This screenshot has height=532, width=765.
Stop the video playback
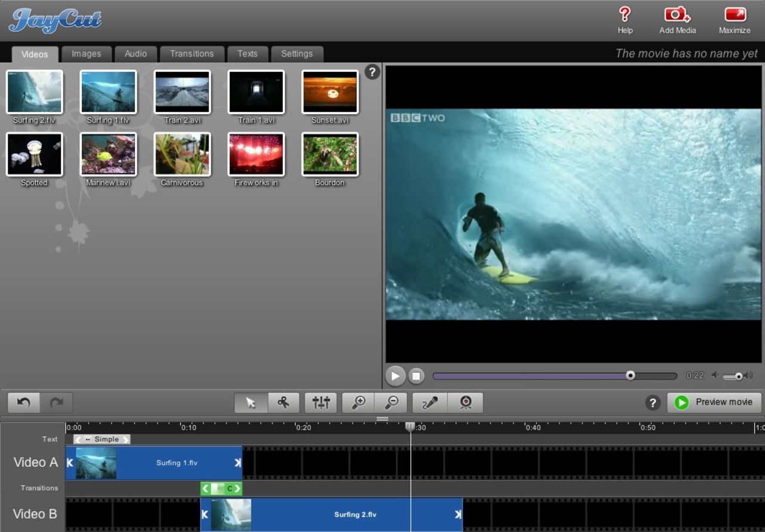click(x=417, y=376)
